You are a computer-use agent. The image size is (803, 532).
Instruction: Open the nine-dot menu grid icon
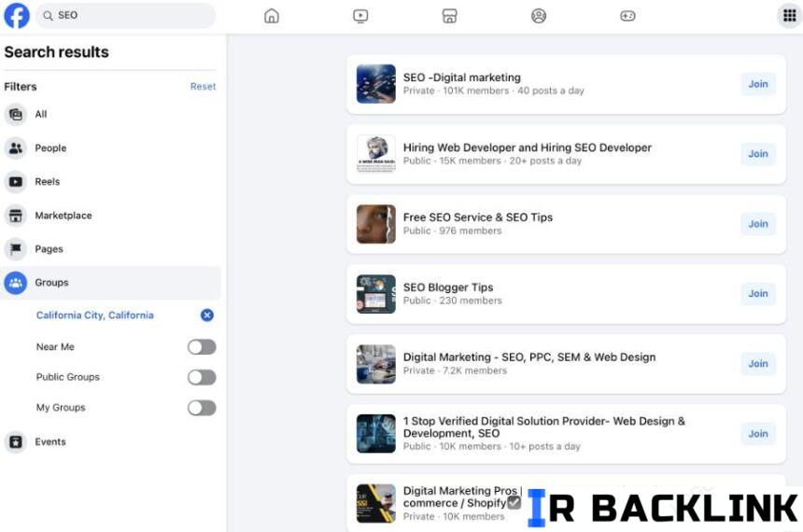[789, 16]
